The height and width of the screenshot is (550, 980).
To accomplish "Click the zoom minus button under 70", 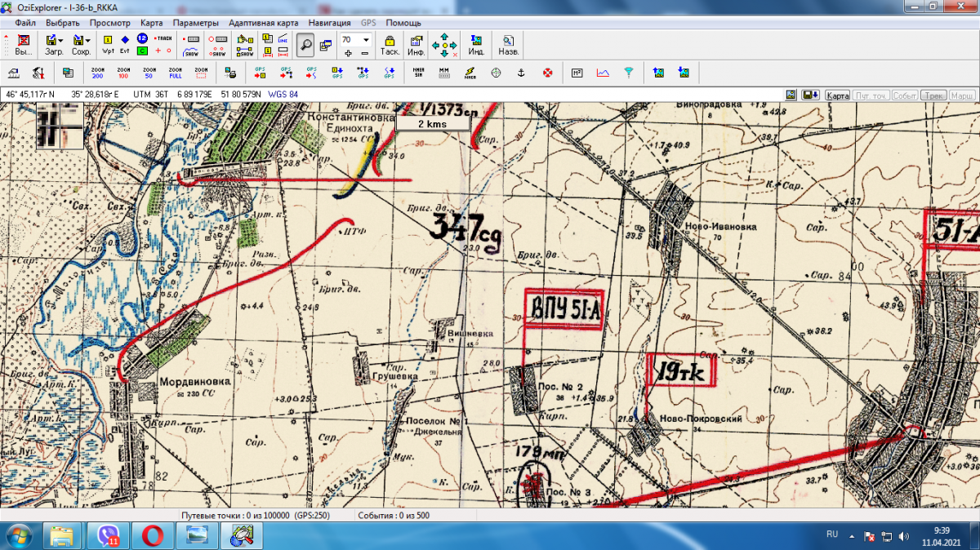I will point(365,52).
